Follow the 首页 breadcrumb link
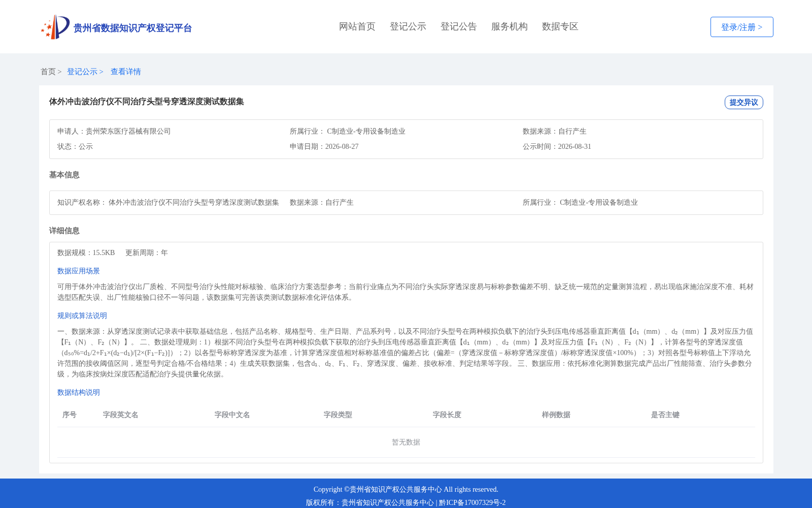Image resolution: width=812 pixels, height=508 pixels. tap(48, 72)
